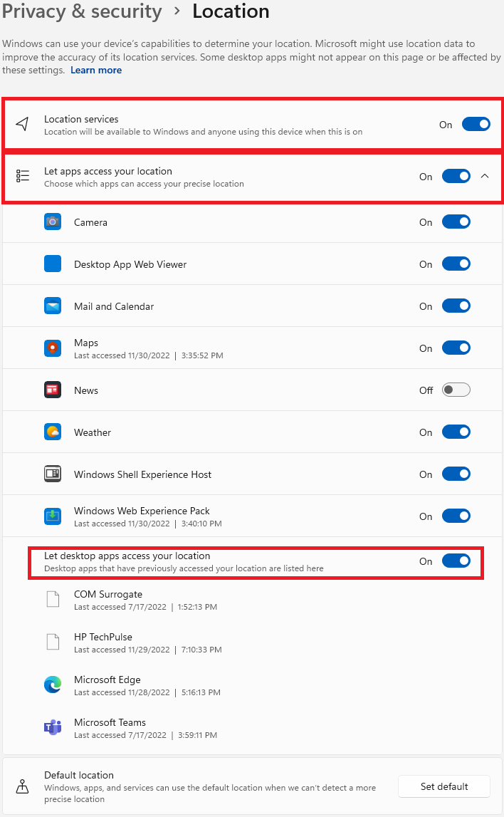This screenshot has height=817, width=504.
Task: Disable location for Desktop App Web Viewer
Action: point(456,264)
